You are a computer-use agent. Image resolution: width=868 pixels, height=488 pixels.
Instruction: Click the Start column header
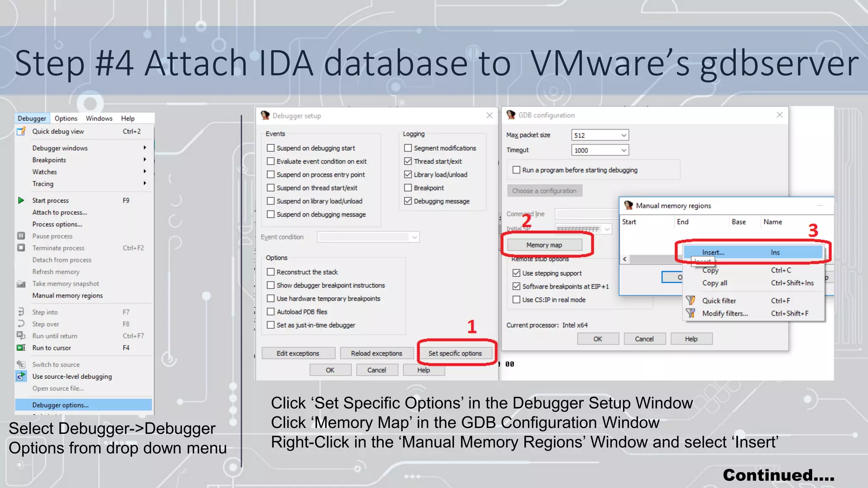[647, 222]
